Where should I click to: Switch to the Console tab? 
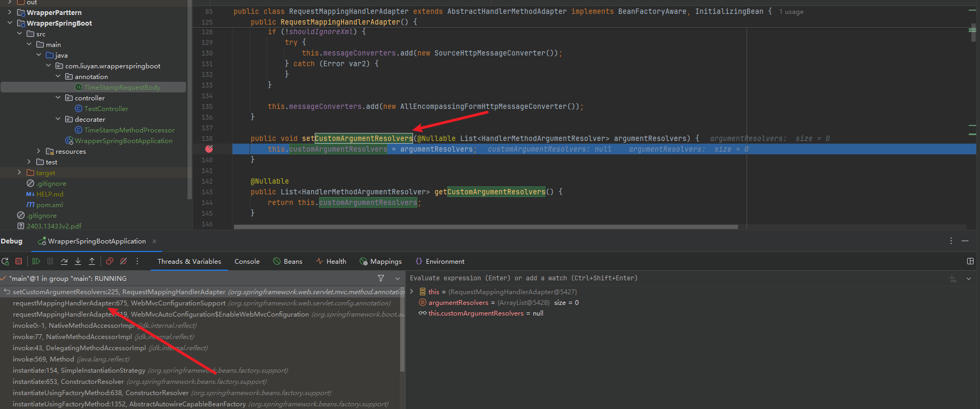tap(247, 261)
